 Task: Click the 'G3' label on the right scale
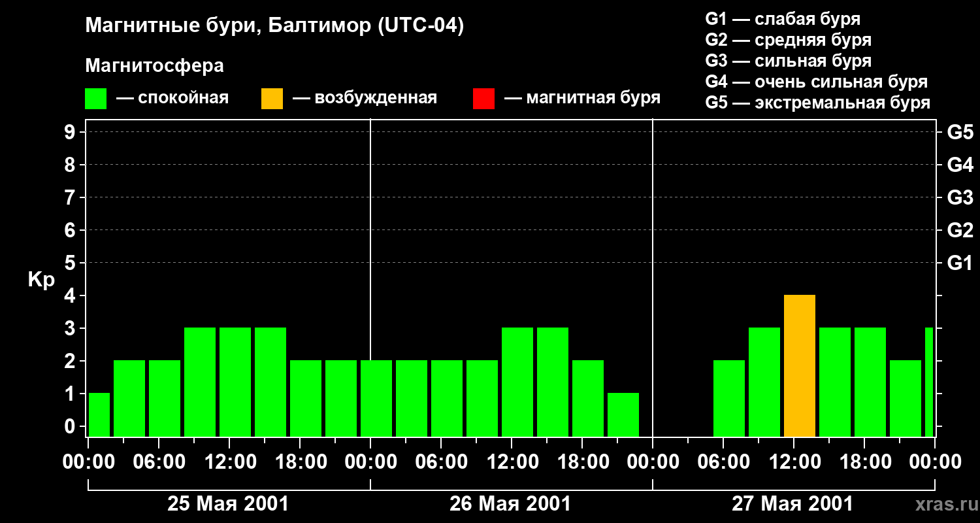[960, 197]
